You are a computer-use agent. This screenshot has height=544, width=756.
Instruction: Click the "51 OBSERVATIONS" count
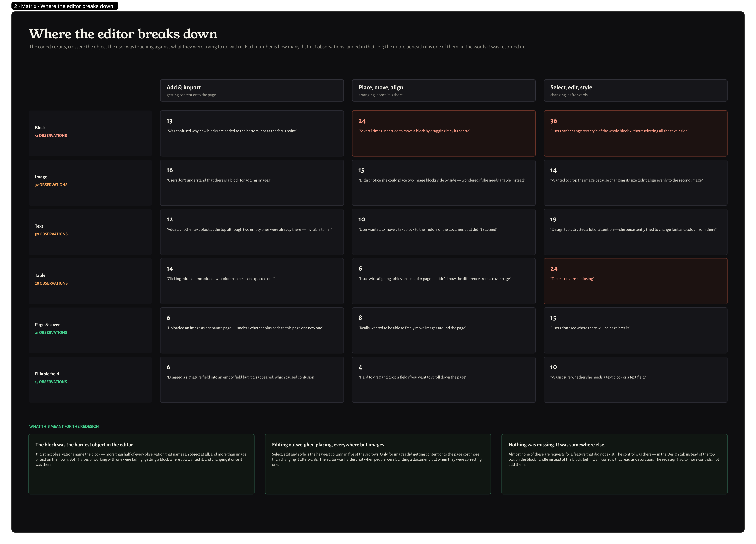pos(51,136)
